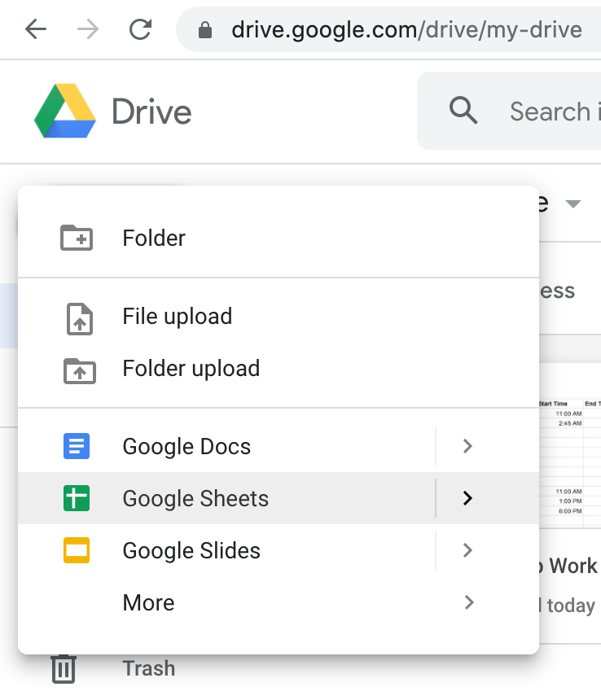The width and height of the screenshot is (601, 700).
Task: Reload the page with the refresh icon
Action: point(140,29)
